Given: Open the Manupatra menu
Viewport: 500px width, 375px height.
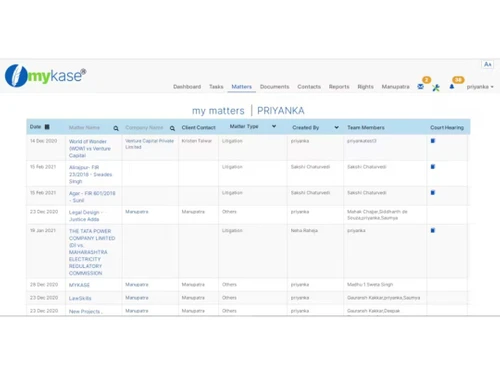Looking at the screenshot, I should 395,87.
